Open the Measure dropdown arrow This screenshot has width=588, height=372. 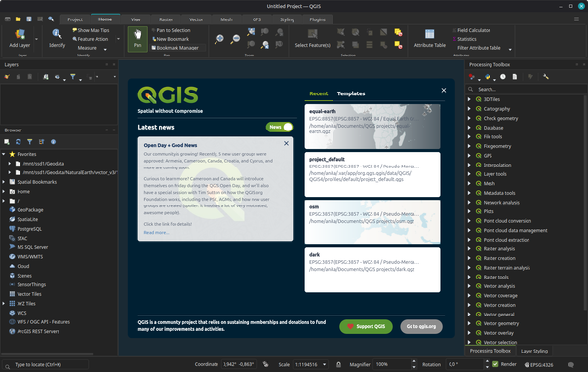(x=105, y=49)
